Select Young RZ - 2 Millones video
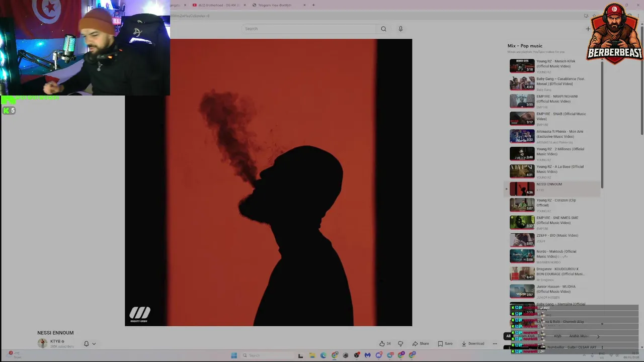This screenshot has width=644, height=362. [552, 154]
